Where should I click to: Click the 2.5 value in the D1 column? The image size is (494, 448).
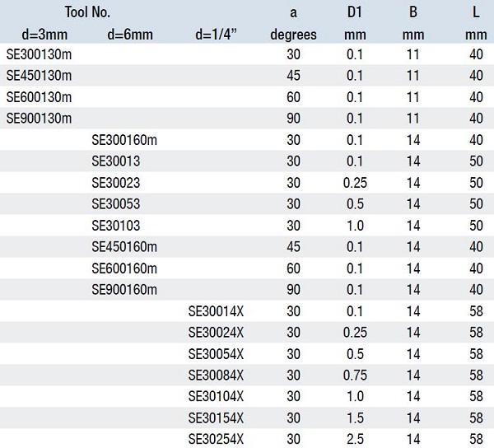point(355,439)
